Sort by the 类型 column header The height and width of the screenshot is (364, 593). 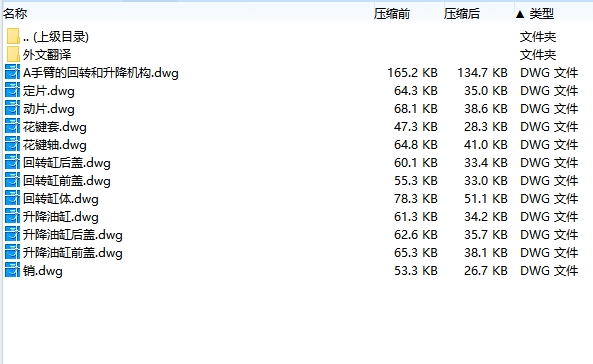click(x=541, y=14)
